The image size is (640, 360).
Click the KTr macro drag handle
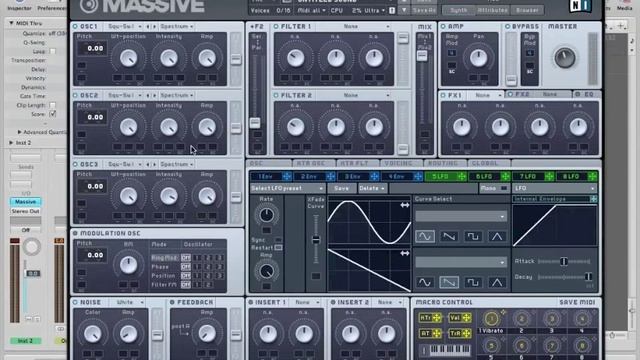pos(437,318)
